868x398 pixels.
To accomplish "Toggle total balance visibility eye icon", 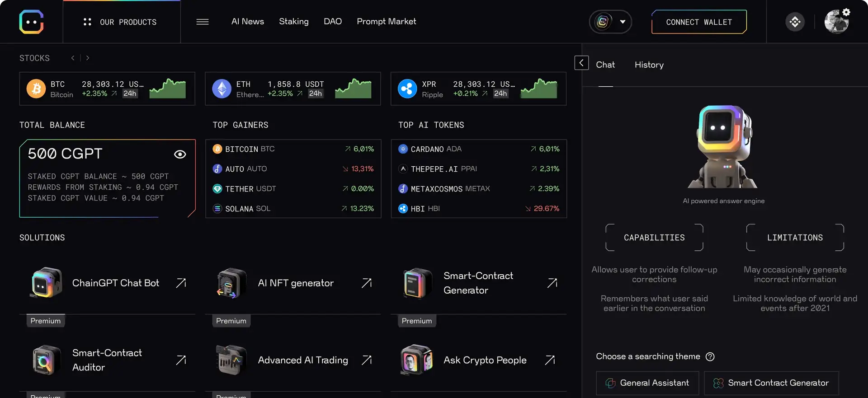I will tap(180, 155).
